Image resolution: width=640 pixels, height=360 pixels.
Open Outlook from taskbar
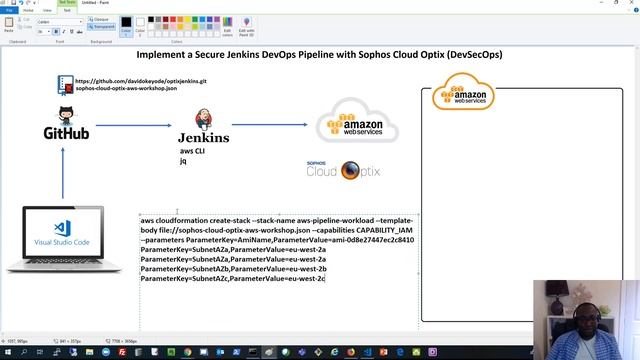[220, 352]
